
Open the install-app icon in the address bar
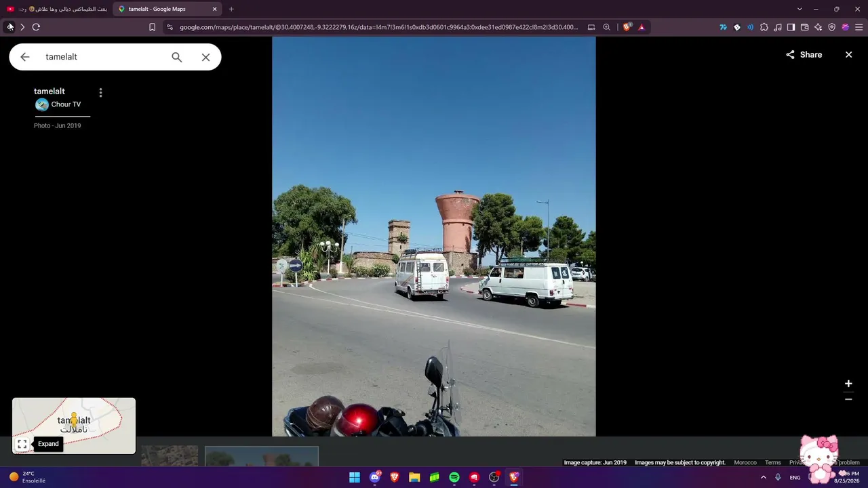[x=591, y=27]
